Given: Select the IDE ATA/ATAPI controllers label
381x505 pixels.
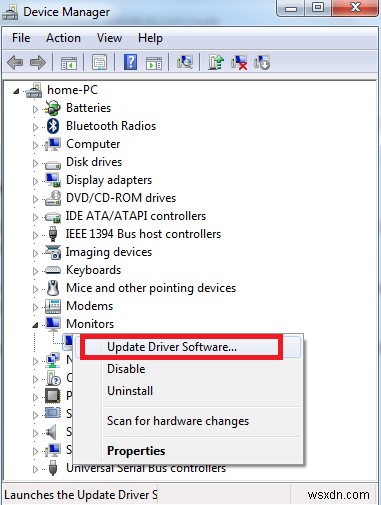Looking at the screenshot, I should 136,216.
